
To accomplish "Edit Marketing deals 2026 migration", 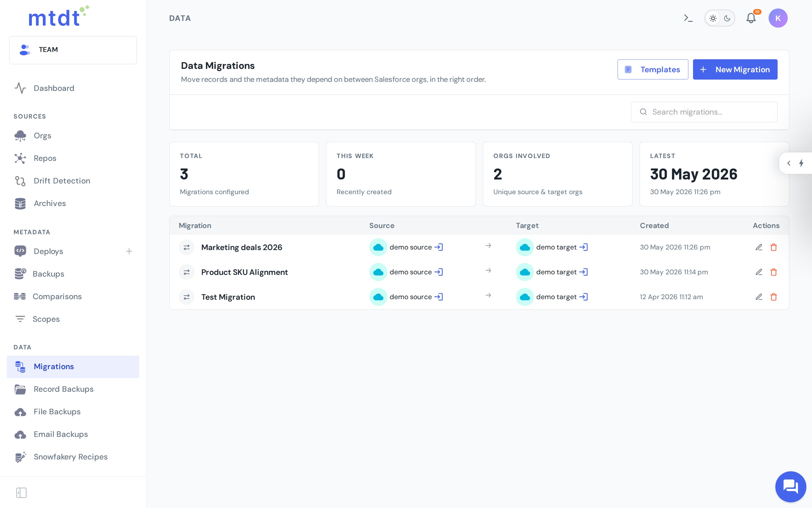I will [x=759, y=247].
